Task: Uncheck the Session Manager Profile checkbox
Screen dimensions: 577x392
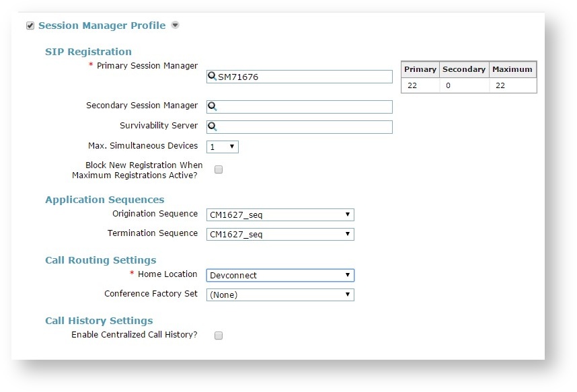Action: [x=30, y=26]
